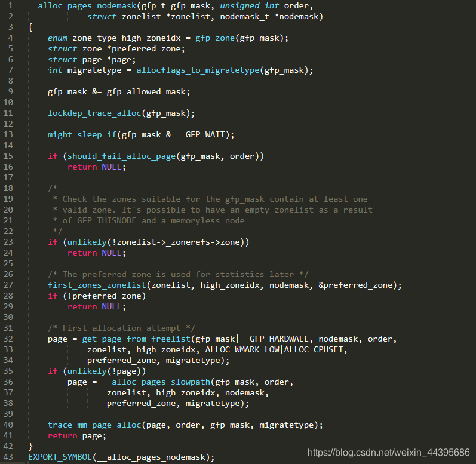
Task: Click the closing brace on line 42
Action: tap(30, 447)
